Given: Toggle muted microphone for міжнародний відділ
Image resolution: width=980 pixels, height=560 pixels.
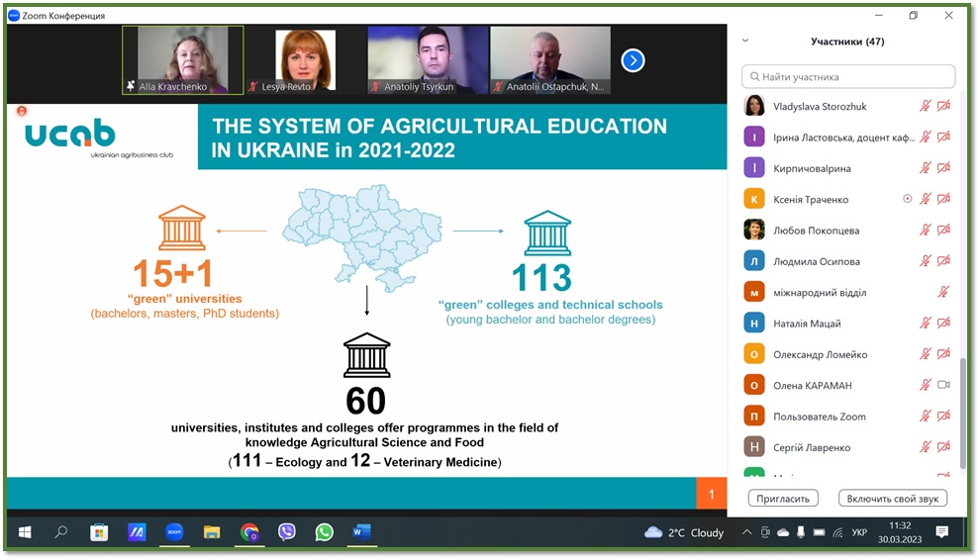Looking at the screenshot, I should click(943, 292).
